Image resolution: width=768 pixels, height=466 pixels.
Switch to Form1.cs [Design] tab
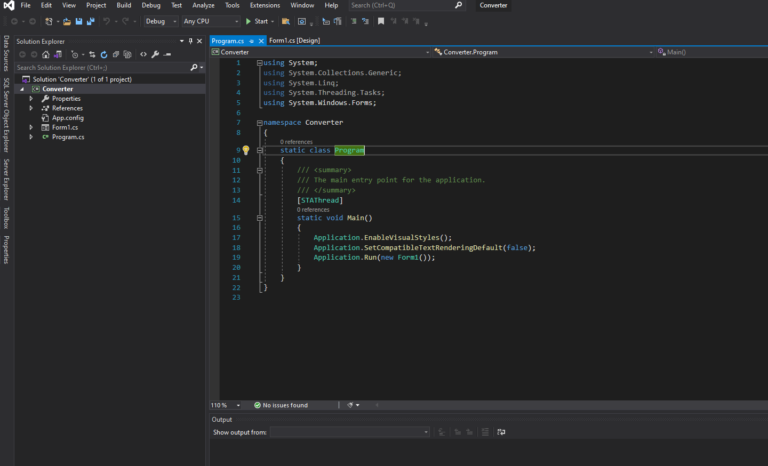tap(294, 41)
